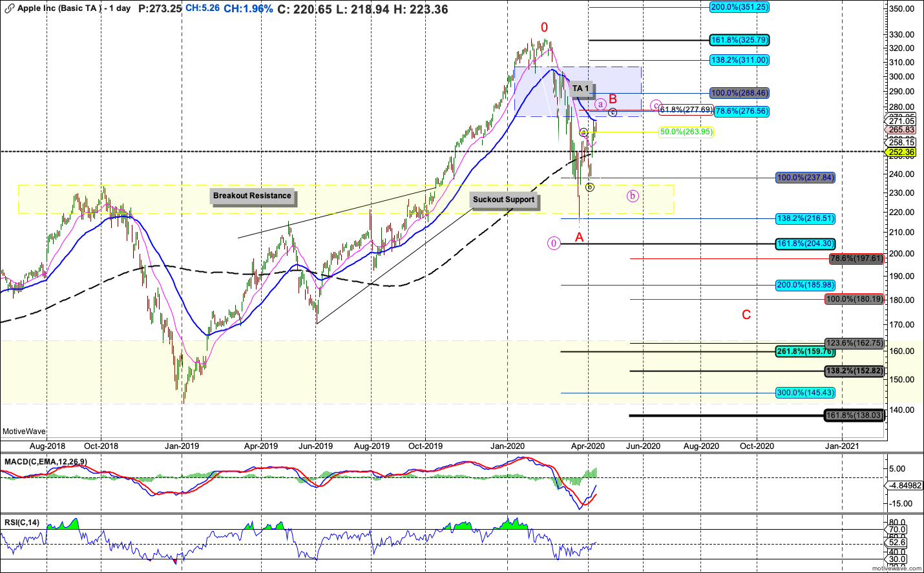Select the MACD value tag -4.84982
Screen dimensions: 924x573
905,486
